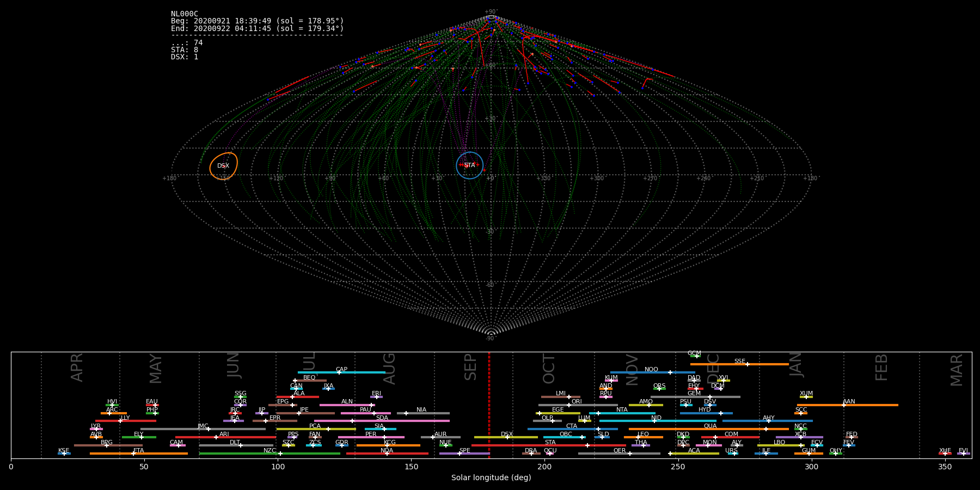Click the blue STA radiant circle on sky map
This screenshot has width=980, height=490.
(469, 165)
